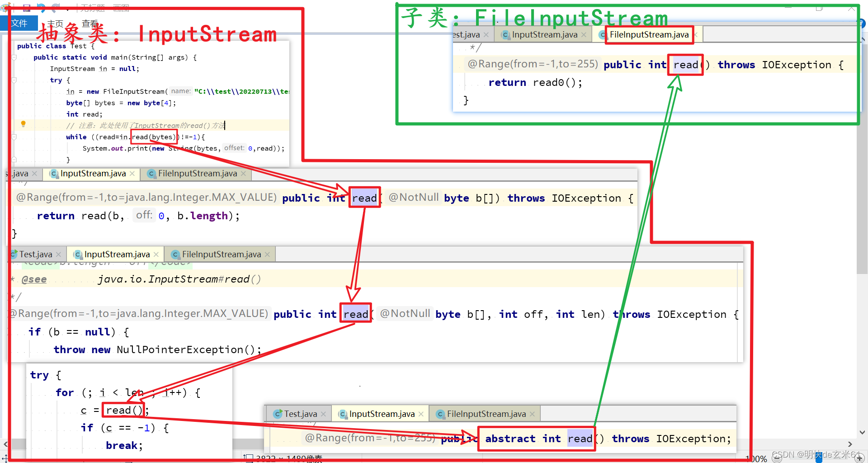
Task: Click 'b.length' in the return read call
Action: (x=203, y=216)
